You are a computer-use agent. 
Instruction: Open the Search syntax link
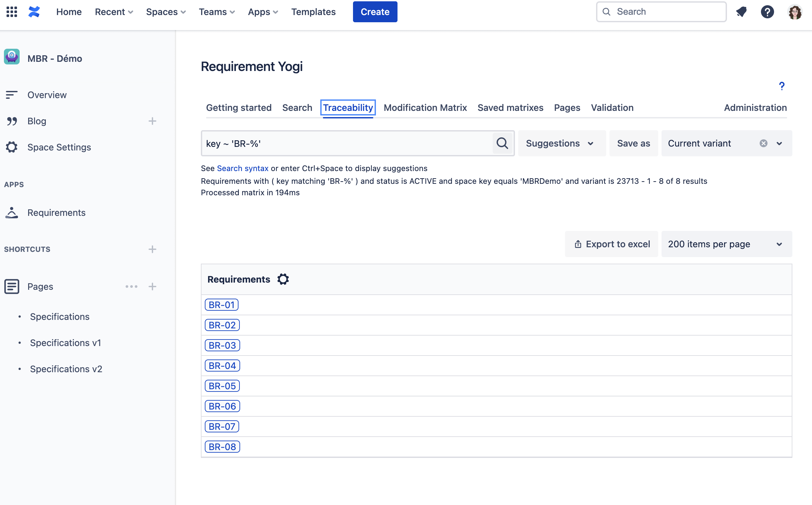[x=242, y=168]
